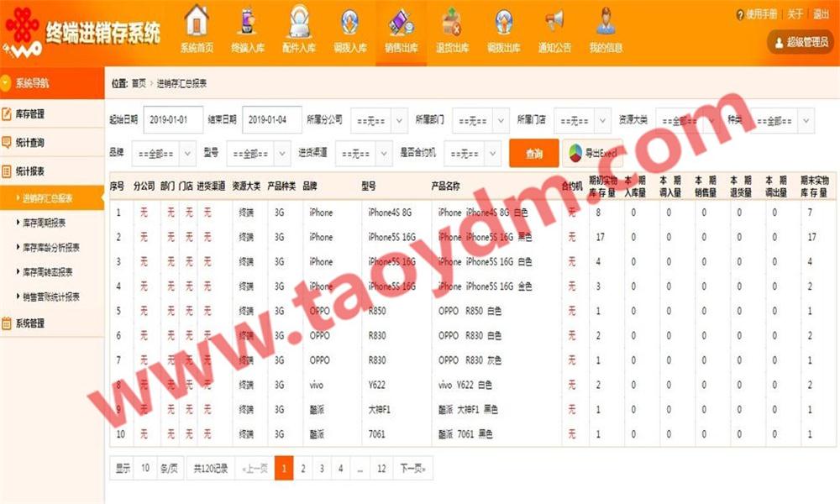
Task: Click product name 'iPhone iPhone5S 16G 黑色'
Action: pos(485,237)
